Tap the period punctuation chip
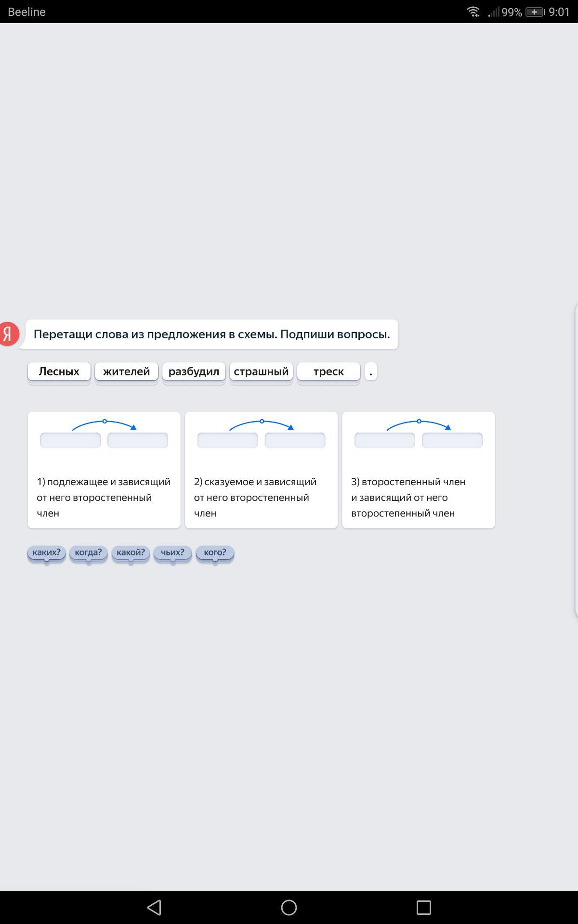Viewport: 578px width, 924px height. click(370, 372)
